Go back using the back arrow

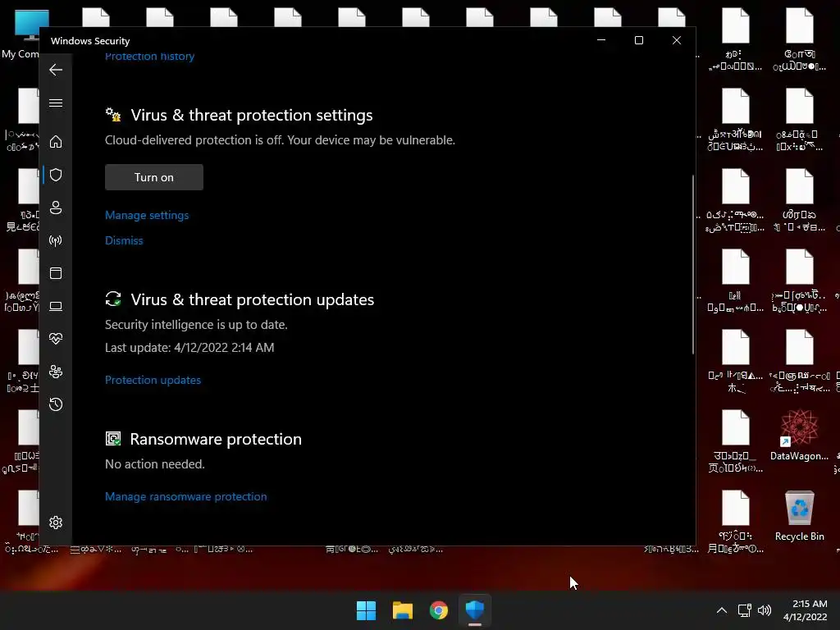56,70
